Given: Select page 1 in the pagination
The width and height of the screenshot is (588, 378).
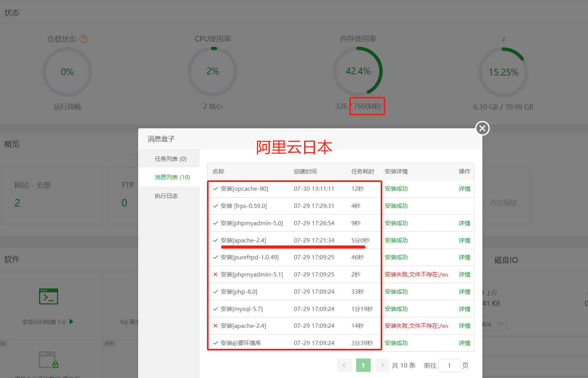Looking at the screenshot, I should pos(363,365).
